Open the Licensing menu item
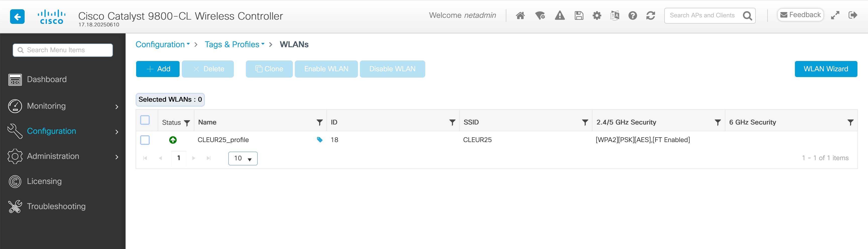This screenshot has height=249, width=868. (x=44, y=181)
